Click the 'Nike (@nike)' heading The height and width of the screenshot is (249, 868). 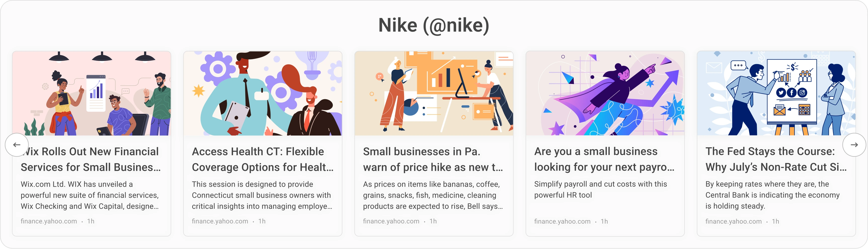tap(434, 25)
